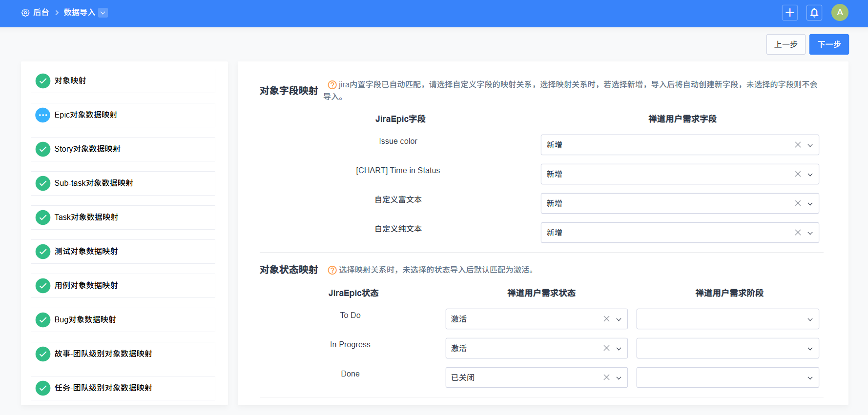
Task: Select the 用例对象数据映射 step
Action: coord(123,286)
